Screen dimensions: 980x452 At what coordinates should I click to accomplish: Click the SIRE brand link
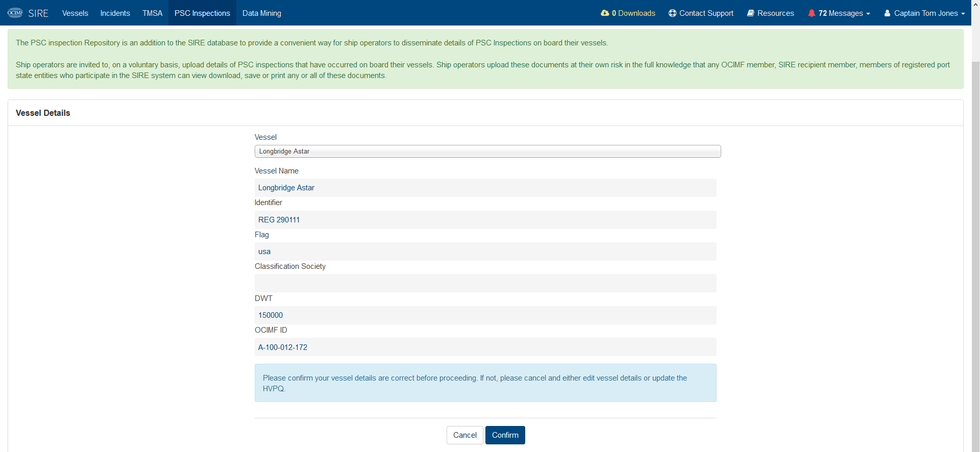tap(38, 13)
